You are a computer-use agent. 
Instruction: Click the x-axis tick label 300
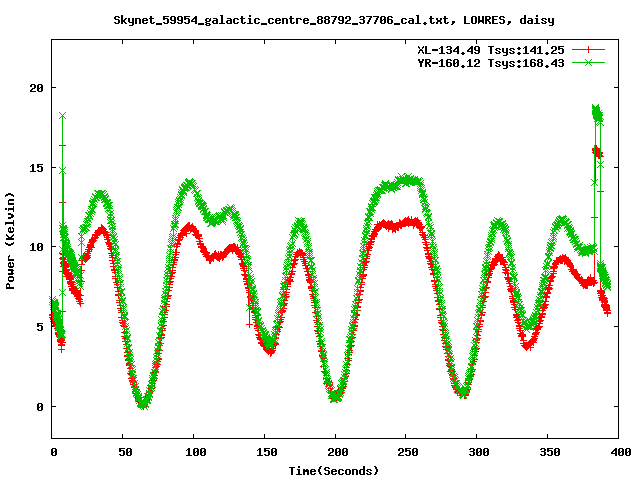[479, 452]
